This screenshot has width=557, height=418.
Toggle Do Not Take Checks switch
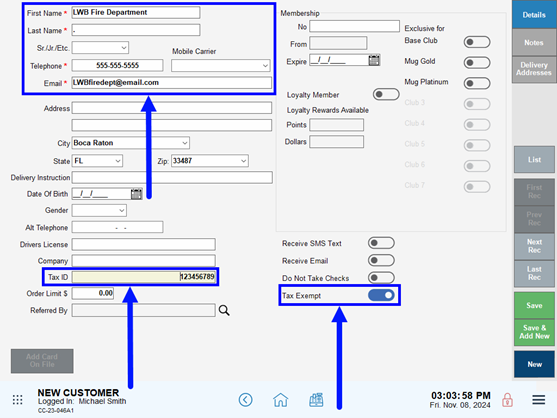381,277
